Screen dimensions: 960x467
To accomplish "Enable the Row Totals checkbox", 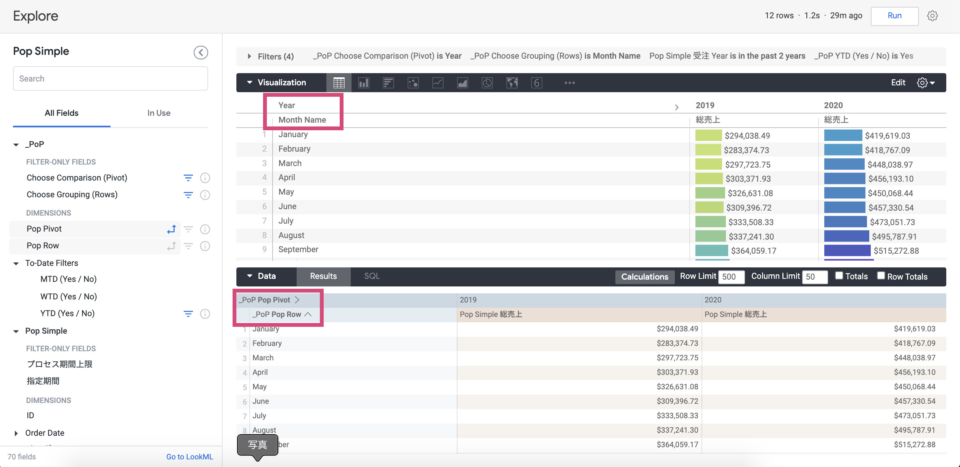I will click(x=881, y=276).
